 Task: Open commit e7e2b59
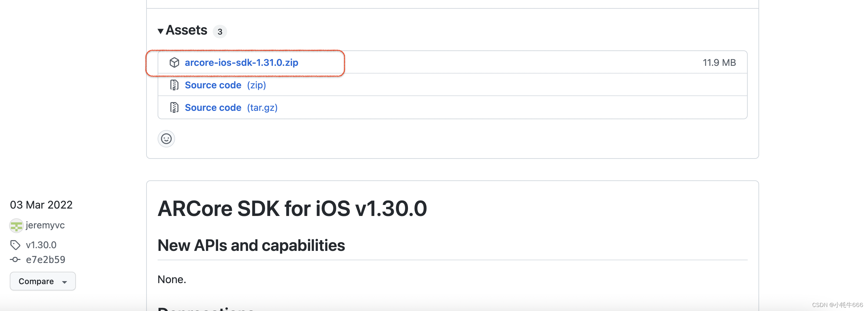pyautogui.click(x=45, y=260)
